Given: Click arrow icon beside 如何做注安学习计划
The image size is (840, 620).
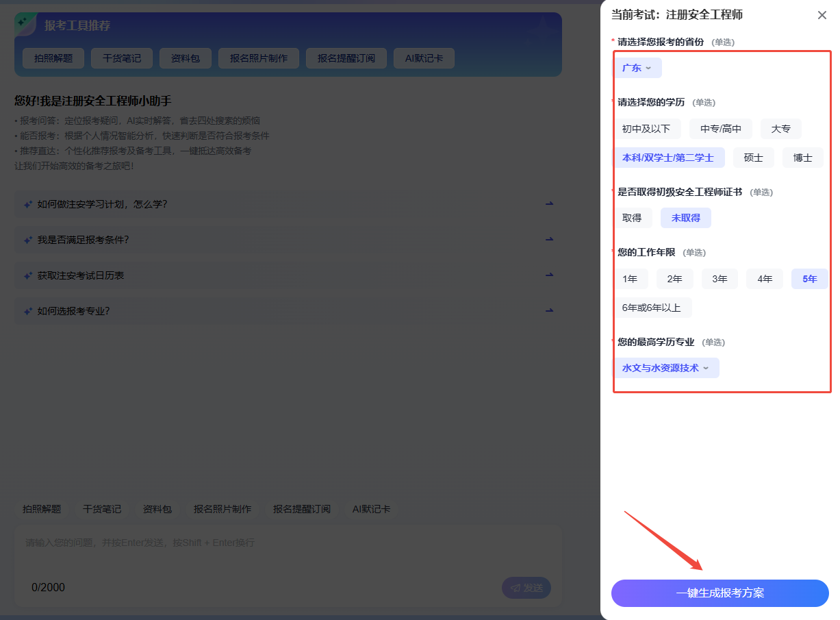Looking at the screenshot, I should (x=548, y=204).
